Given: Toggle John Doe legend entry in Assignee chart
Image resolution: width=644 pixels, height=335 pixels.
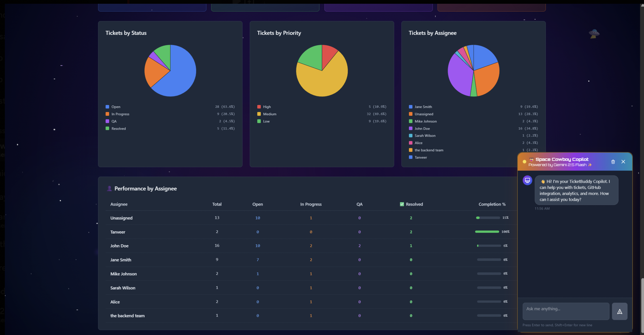Looking at the screenshot, I should point(422,129).
